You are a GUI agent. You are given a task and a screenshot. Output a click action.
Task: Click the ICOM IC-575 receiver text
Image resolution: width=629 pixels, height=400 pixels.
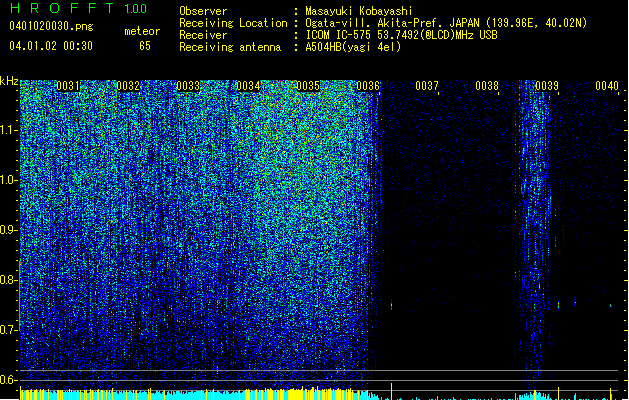coord(401,35)
